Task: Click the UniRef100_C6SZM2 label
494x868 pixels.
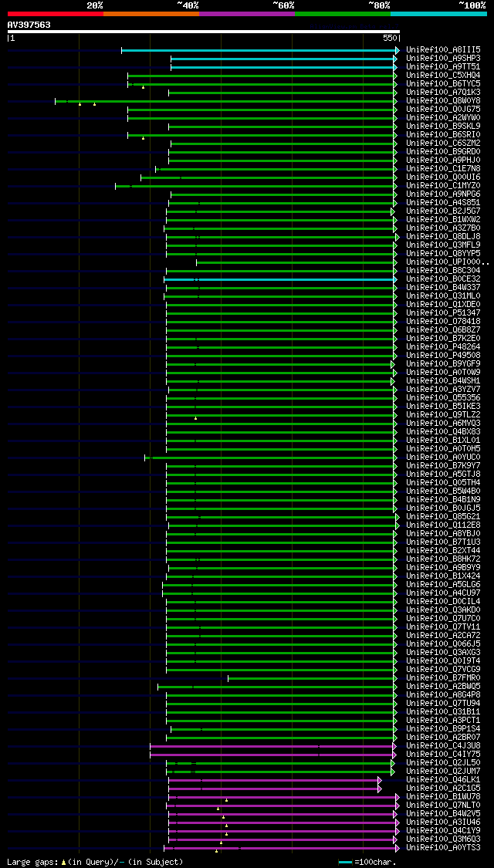Action: [x=443, y=144]
